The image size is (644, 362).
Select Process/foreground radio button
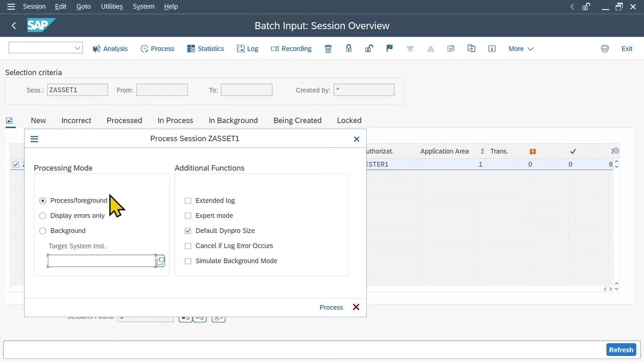[43, 201]
